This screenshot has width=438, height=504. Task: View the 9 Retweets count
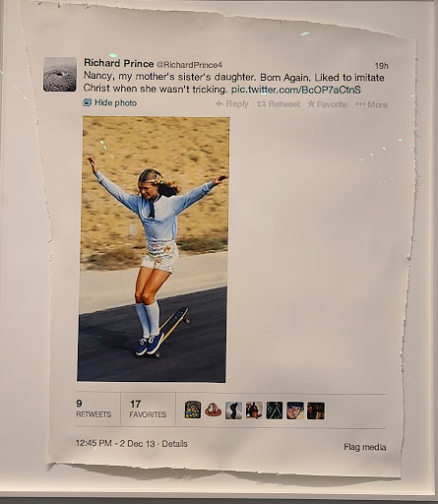click(x=94, y=409)
